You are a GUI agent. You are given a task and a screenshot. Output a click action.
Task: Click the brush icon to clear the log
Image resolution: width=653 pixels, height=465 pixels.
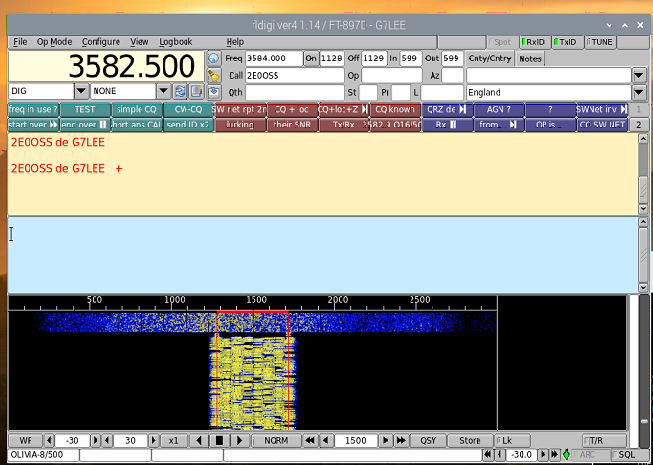pyautogui.click(x=213, y=75)
